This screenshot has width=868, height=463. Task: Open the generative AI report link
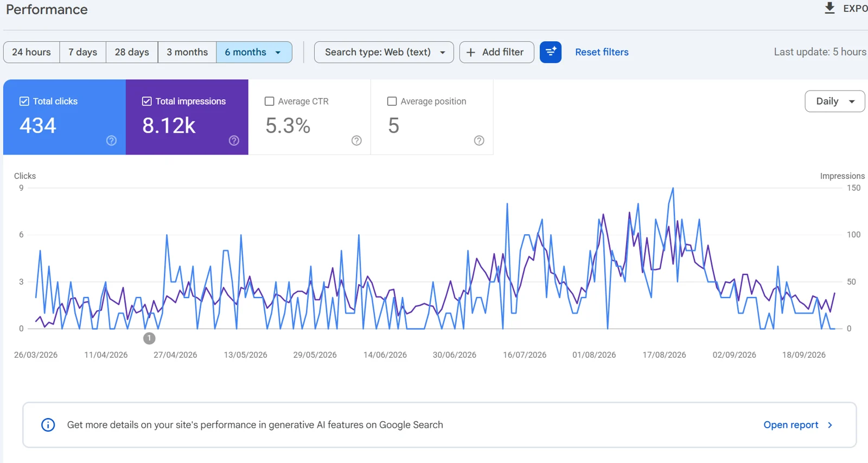(x=791, y=425)
